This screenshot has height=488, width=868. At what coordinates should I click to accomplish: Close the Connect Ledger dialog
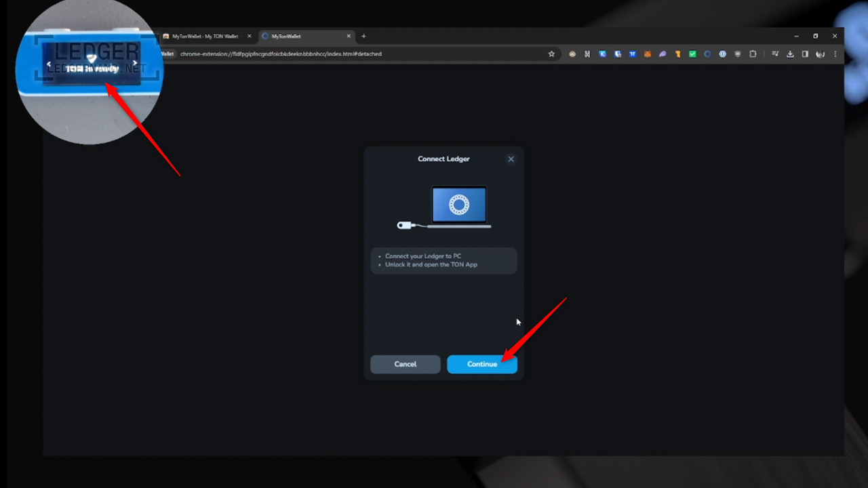511,159
